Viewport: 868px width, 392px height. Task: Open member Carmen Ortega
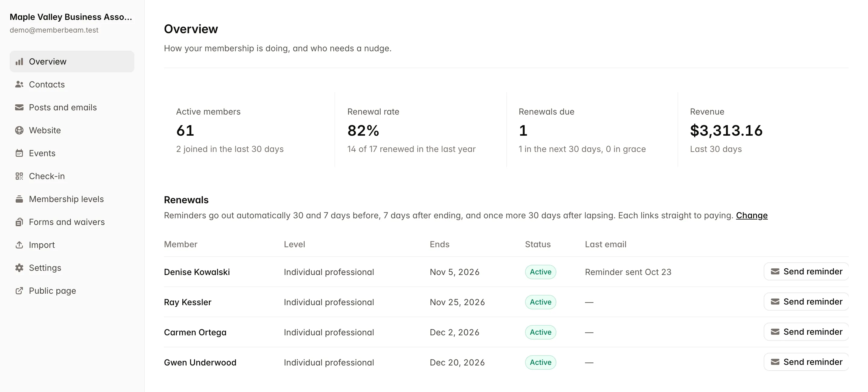tap(195, 332)
